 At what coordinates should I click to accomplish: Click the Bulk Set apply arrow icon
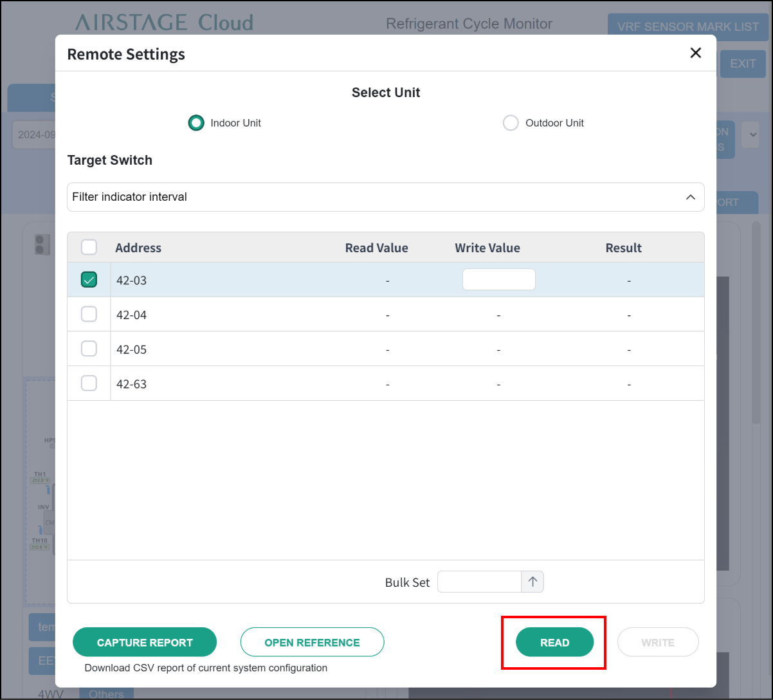[x=532, y=582]
